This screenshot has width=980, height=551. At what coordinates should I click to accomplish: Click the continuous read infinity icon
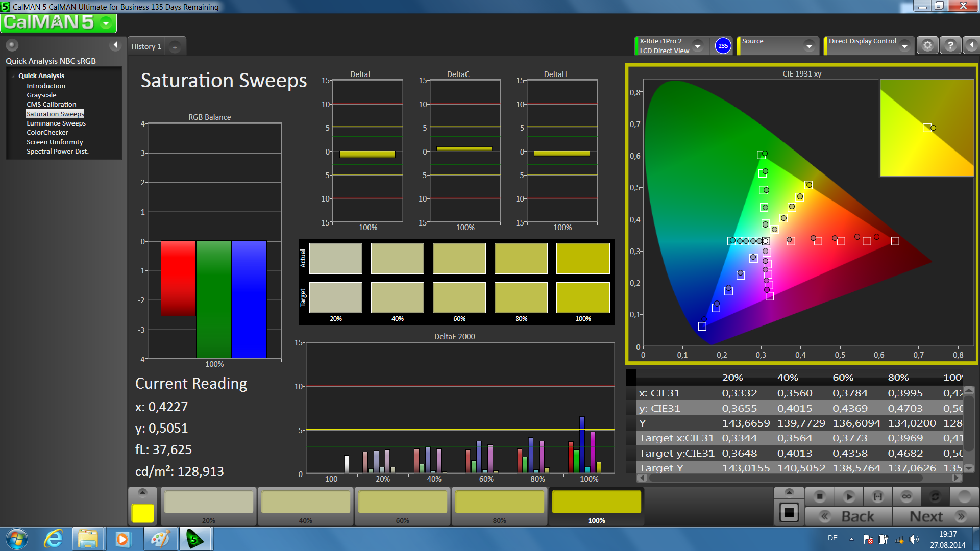[x=906, y=496]
